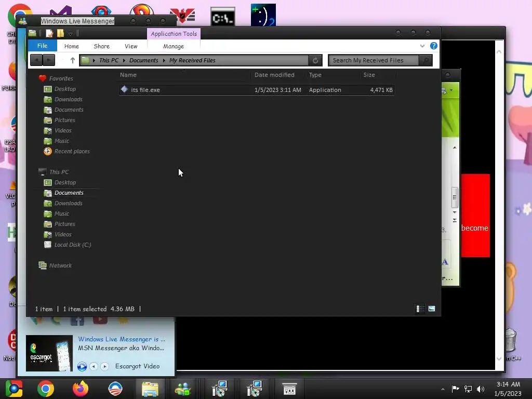Open Action Center flag in tray
Screen dimensions: 532x399
[x=455, y=389]
